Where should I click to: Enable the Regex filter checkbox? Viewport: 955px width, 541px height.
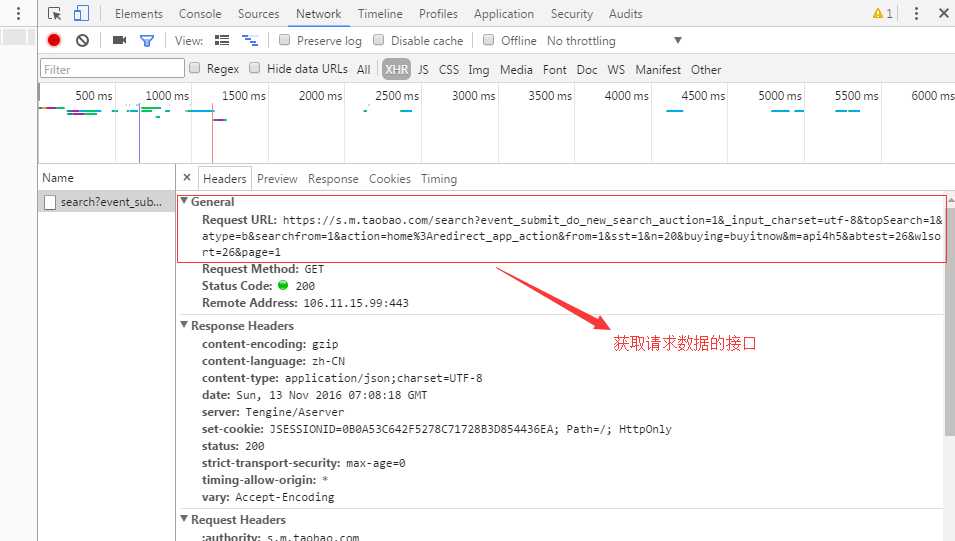194,68
